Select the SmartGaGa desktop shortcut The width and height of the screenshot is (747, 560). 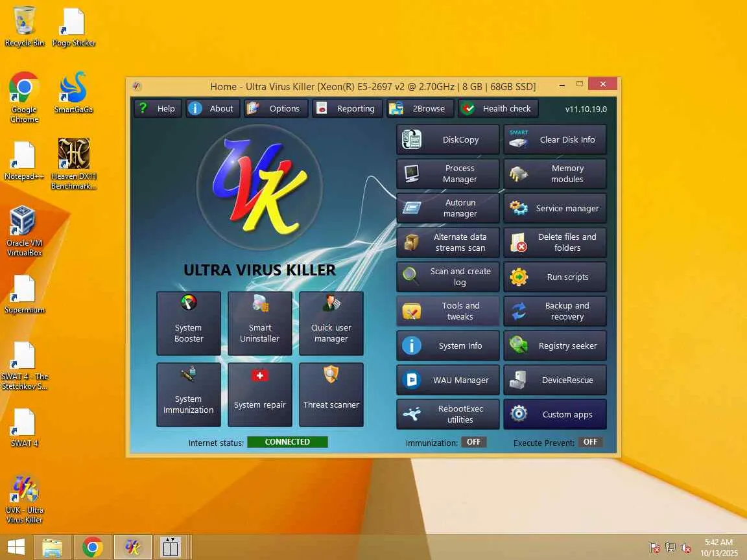click(x=73, y=93)
